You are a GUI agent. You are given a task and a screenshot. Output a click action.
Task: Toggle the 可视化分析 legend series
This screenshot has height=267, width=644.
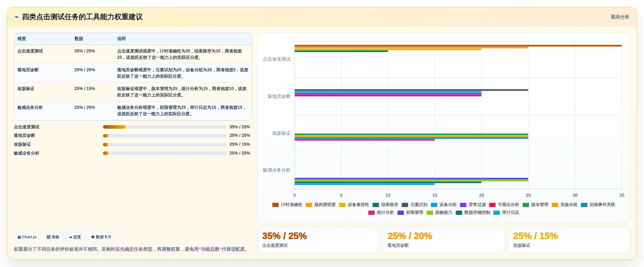(x=504, y=205)
